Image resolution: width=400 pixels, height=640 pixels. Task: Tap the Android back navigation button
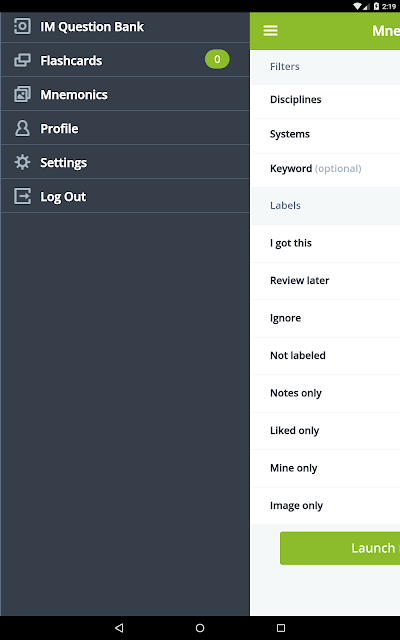pyautogui.click(x=119, y=628)
